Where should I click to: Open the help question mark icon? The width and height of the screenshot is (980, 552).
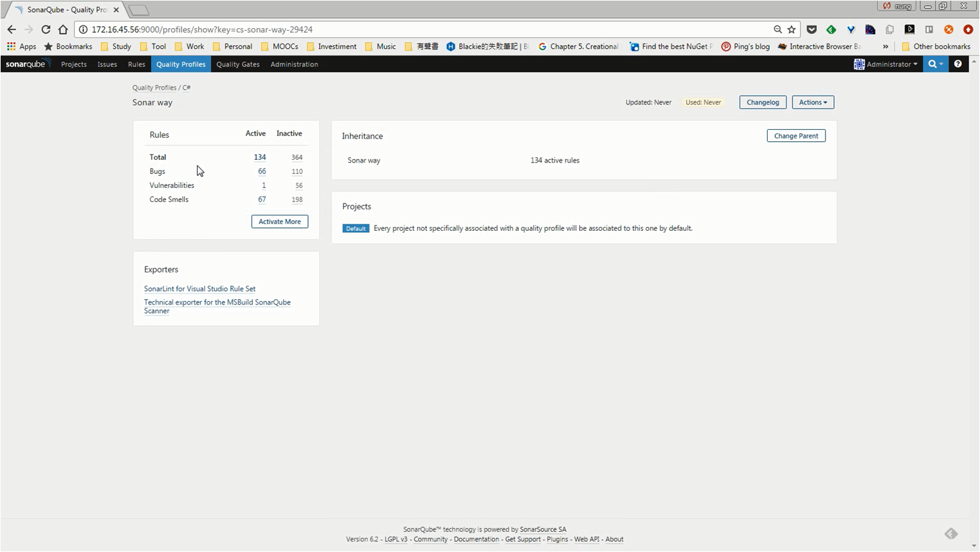click(x=958, y=64)
